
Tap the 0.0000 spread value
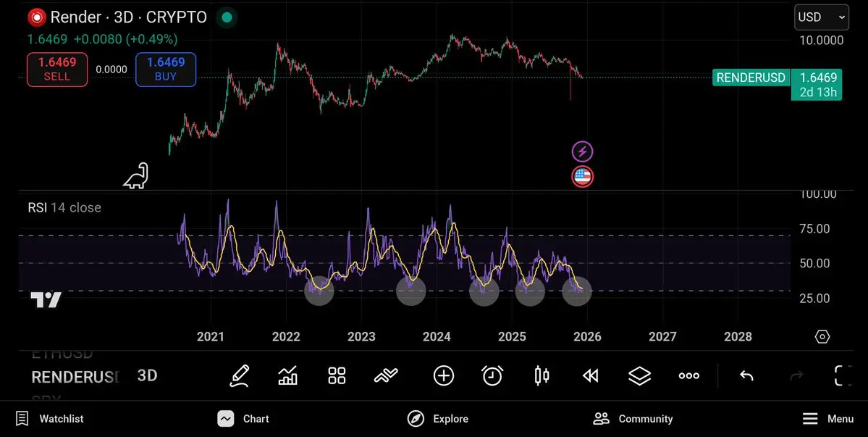click(111, 70)
